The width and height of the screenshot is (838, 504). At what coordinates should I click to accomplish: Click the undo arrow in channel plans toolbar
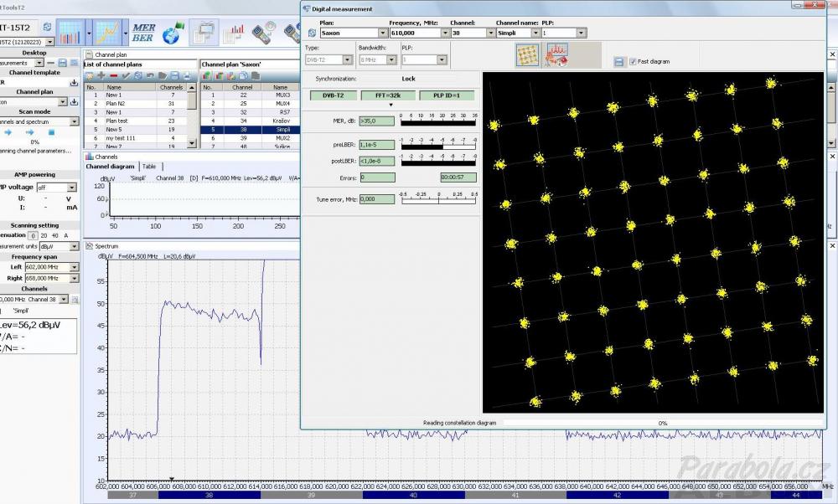click(x=150, y=76)
